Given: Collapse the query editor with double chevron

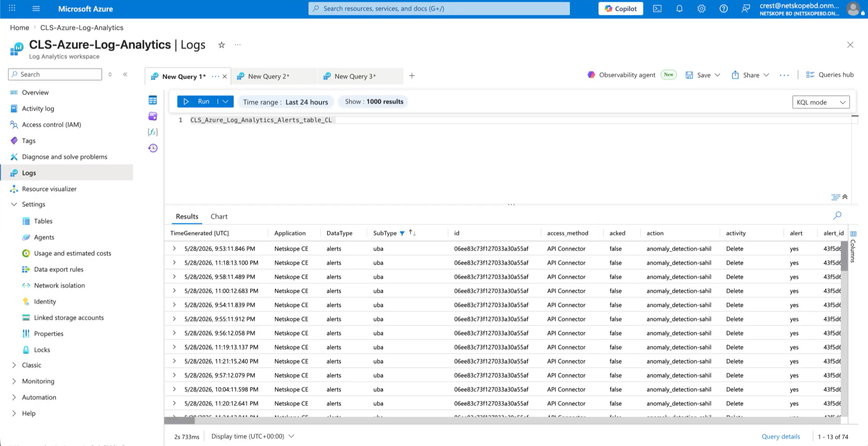Looking at the screenshot, I should click(x=845, y=197).
